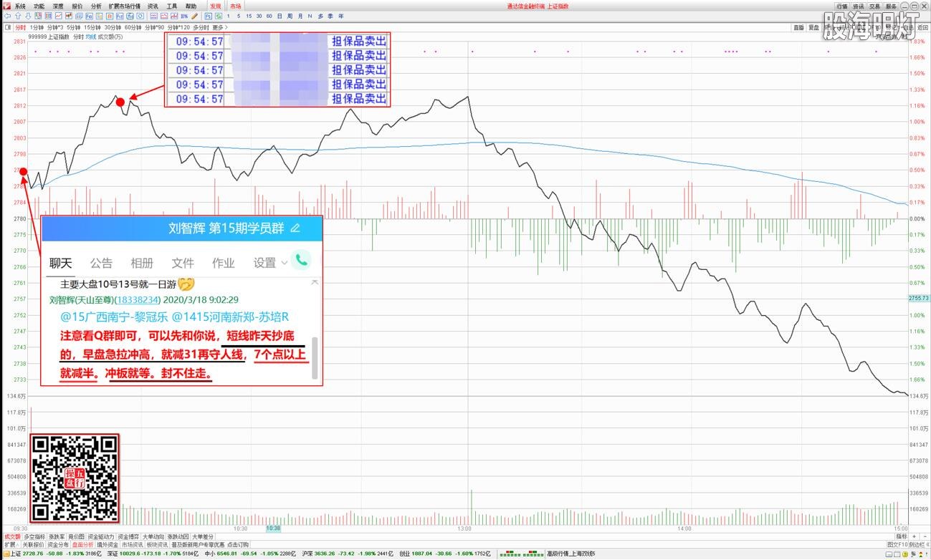This screenshot has height=560, width=931.
Task: Select the 30分钟 period tab
Action: (x=113, y=27)
